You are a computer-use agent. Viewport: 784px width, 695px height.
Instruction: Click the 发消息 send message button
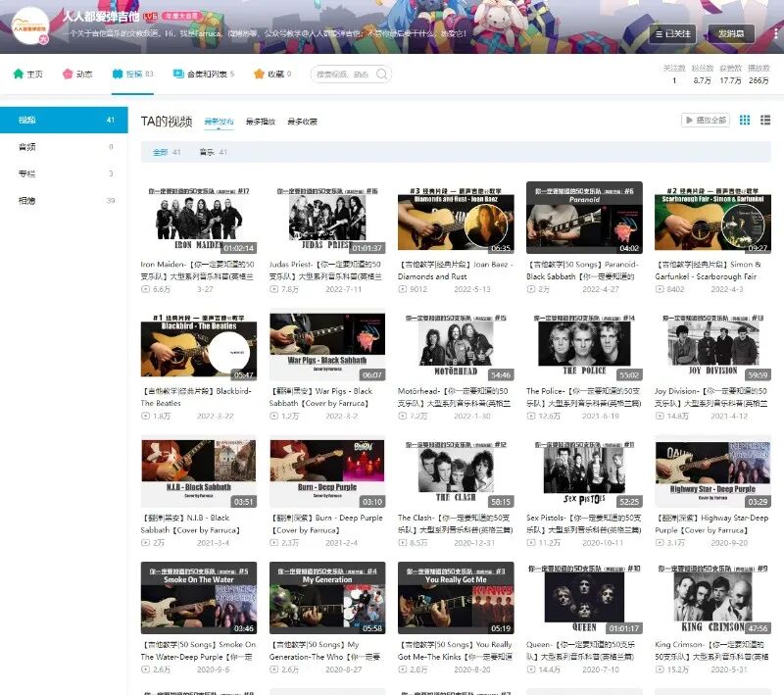pos(731,34)
